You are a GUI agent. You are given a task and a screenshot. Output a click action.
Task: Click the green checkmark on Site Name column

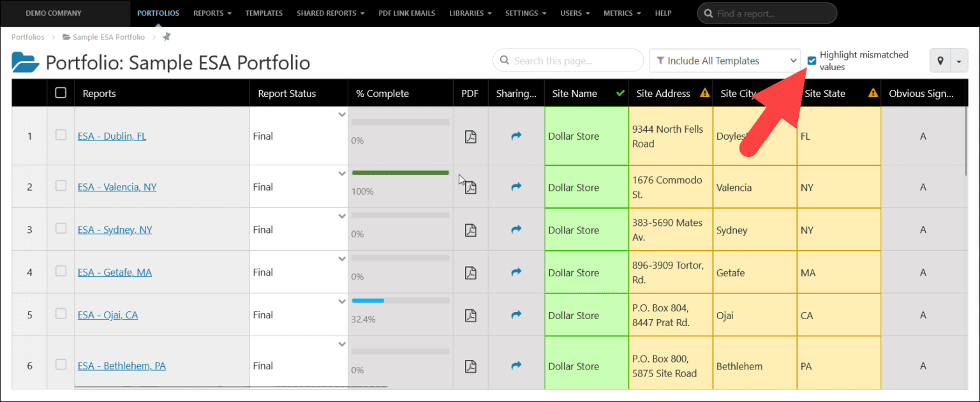pos(620,93)
